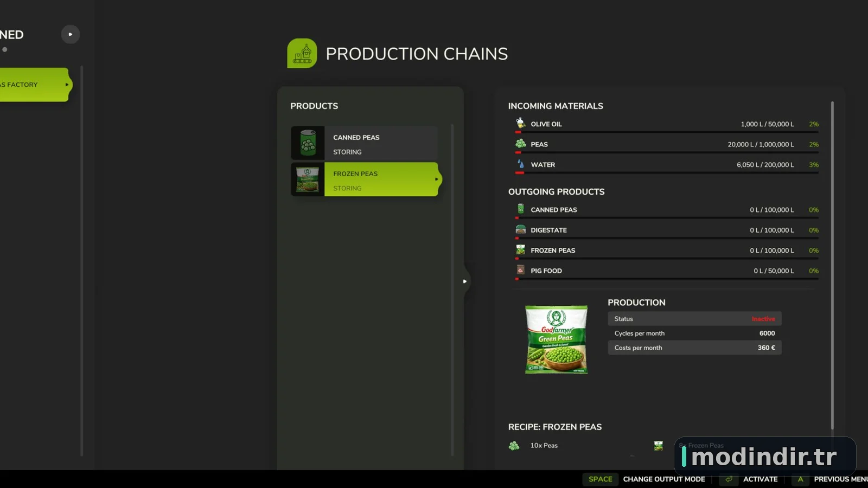Image resolution: width=868 pixels, height=488 pixels.
Task: Click the Water droplet icon
Action: (521, 164)
